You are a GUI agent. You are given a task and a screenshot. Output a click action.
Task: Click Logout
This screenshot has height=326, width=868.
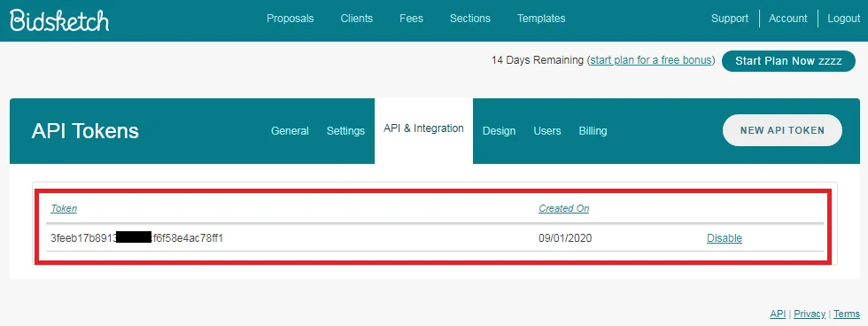843,19
